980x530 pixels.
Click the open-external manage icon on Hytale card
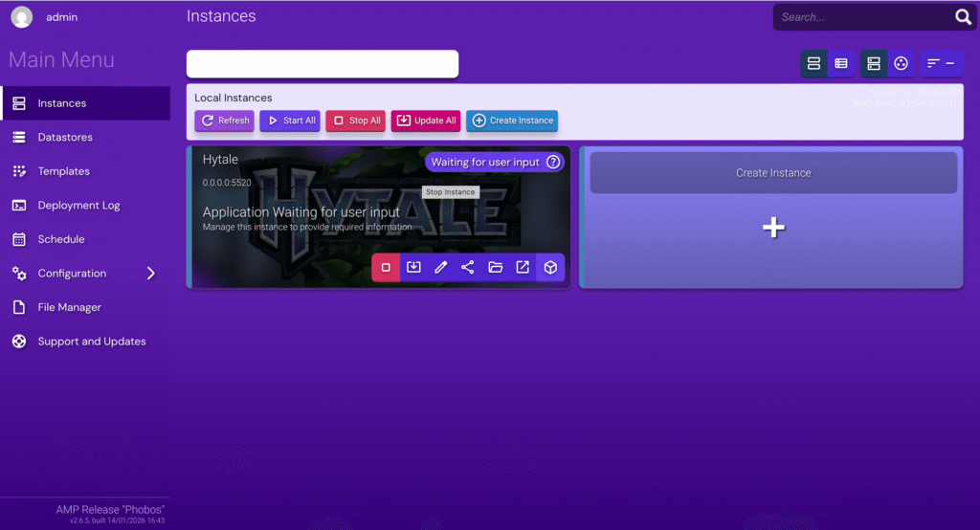[x=523, y=268]
